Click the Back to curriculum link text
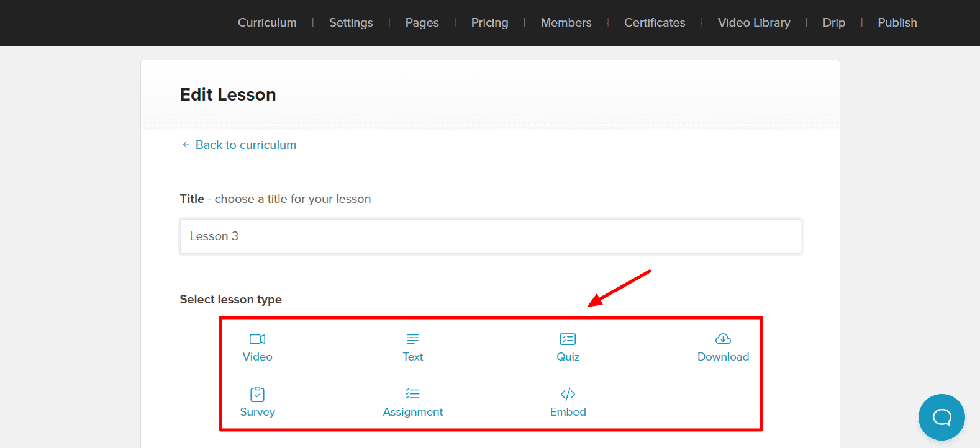This screenshot has width=980, height=448. pyautogui.click(x=246, y=145)
